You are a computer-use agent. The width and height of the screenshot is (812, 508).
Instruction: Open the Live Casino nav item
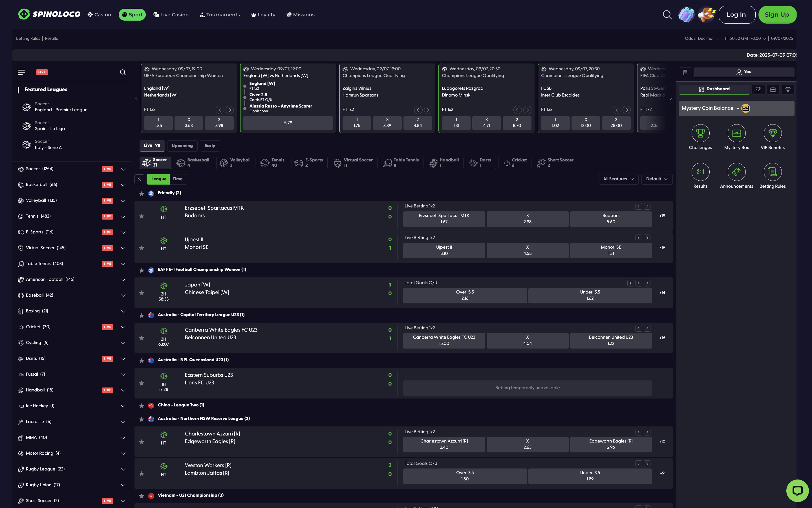pyautogui.click(x=171, y=15)
